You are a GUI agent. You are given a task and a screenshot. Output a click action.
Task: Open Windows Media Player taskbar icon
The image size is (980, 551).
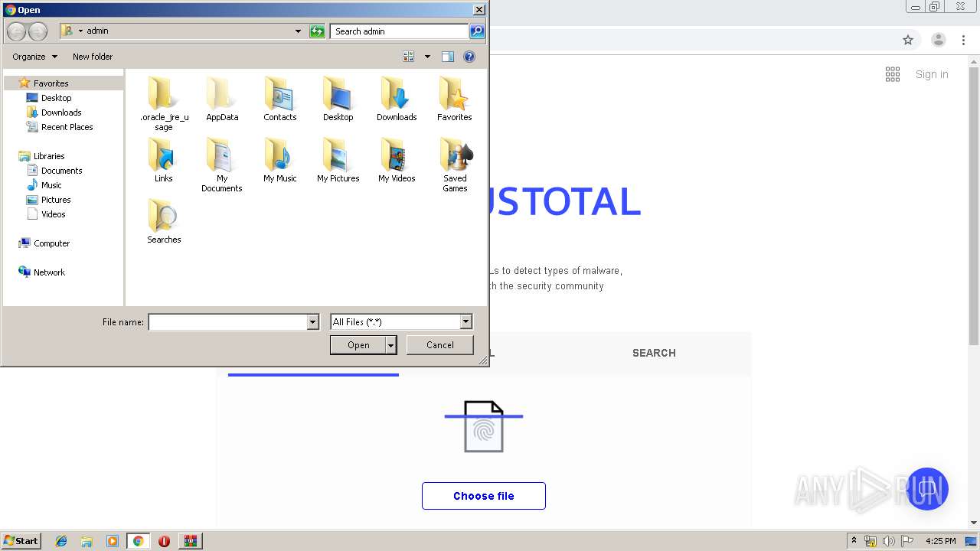coord(113,541)
